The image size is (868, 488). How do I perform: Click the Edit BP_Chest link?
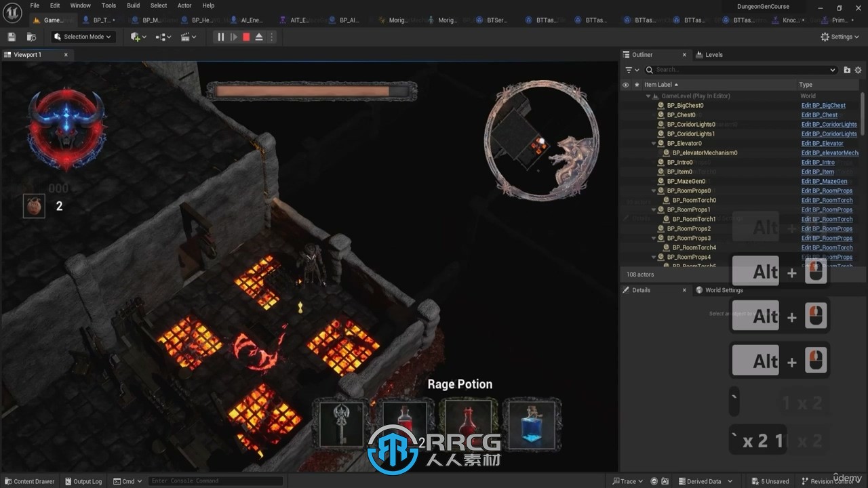coord(819,115)
